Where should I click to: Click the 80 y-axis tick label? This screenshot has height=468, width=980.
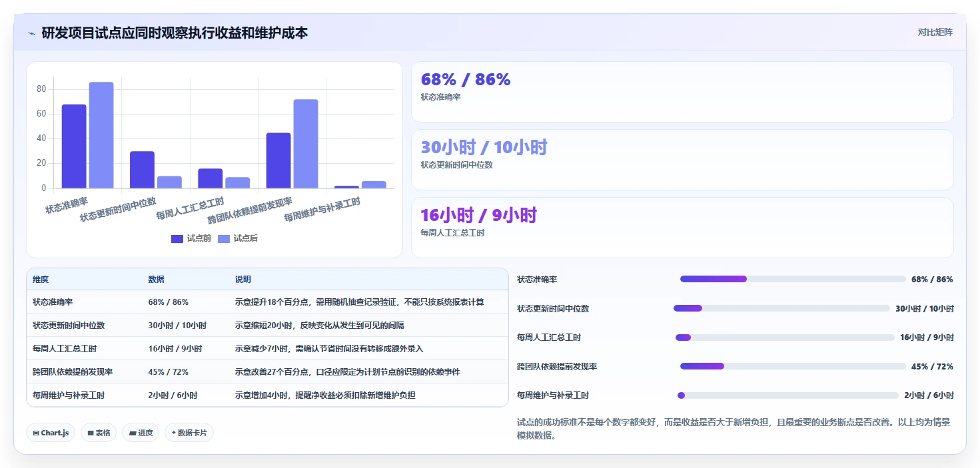pyautogui.click(x=41, y=89)
